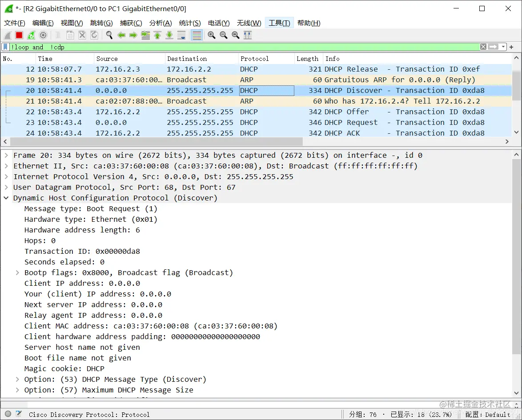Sort by Protocol column header

point(267,59)
